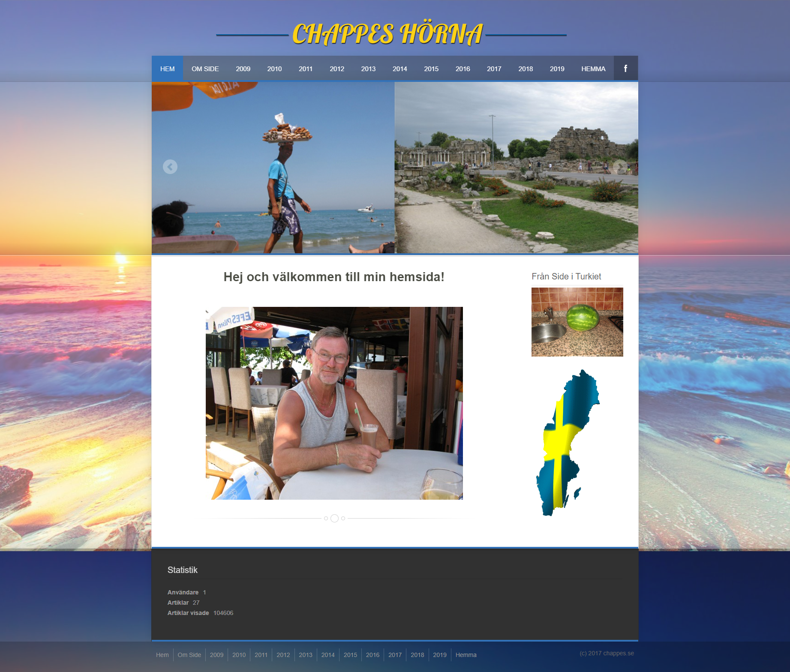Click the next slide arrow on the slideshow
The image size is (790, 672).
[620, 167]
